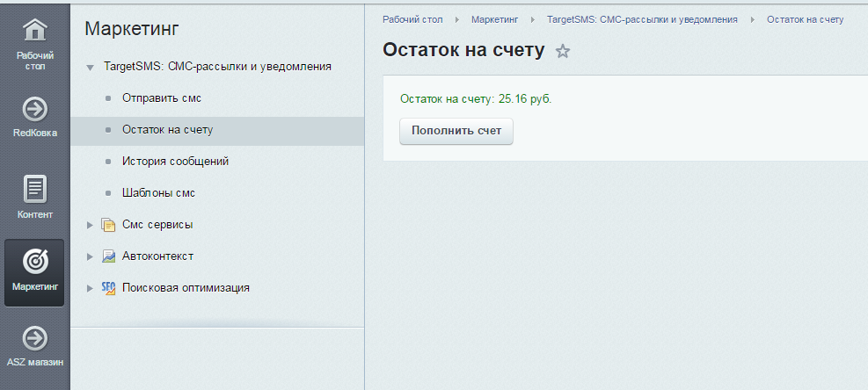Open Отправить смс menu item
This screenshot has width=868, height=390.
pos(162,98)
